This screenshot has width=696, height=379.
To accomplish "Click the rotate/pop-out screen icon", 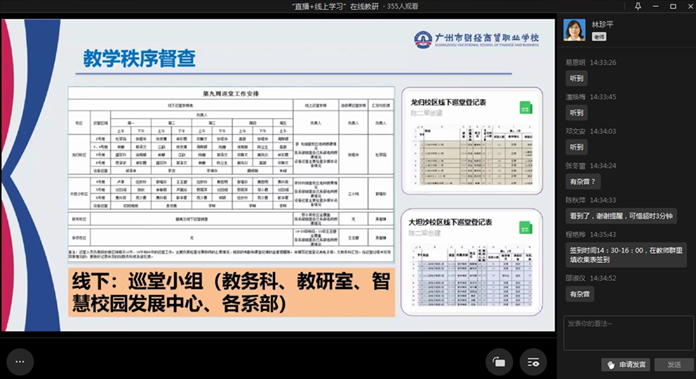I will click(x=499, y=363).
